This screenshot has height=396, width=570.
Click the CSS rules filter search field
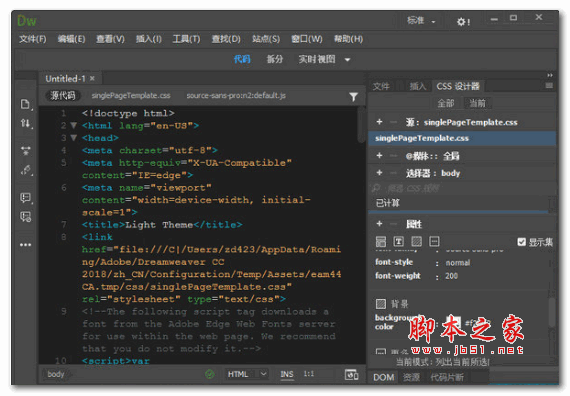(x=460, y=188)
